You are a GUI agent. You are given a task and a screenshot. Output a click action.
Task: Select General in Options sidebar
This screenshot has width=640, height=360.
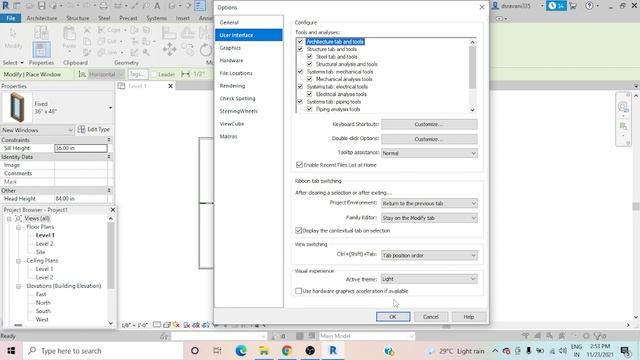coord(229,22)
